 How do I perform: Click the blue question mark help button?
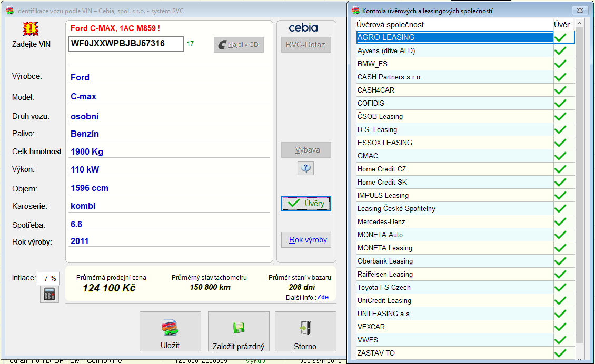click(x=306, y=168)
